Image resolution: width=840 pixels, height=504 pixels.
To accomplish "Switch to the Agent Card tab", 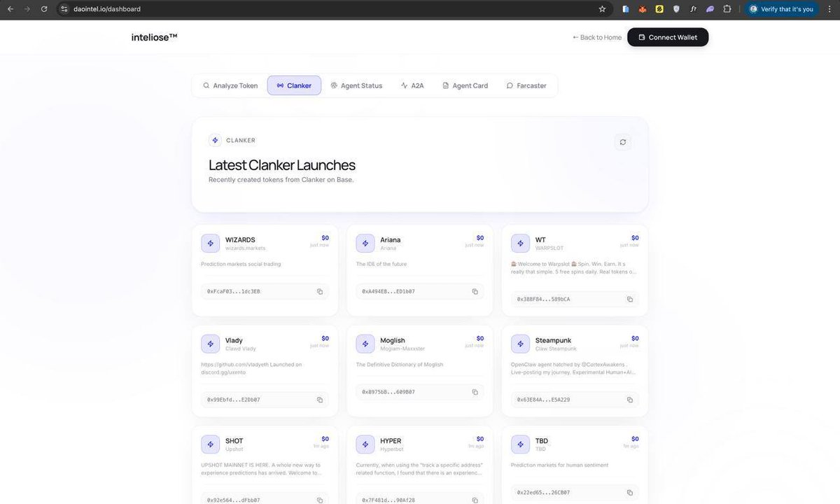I will [x=465, y=85].
